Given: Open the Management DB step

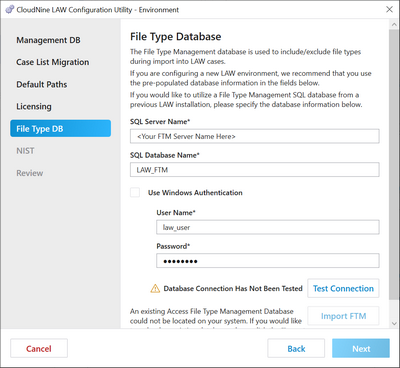Looking at the screenshot, I should (x=48, y=40).
